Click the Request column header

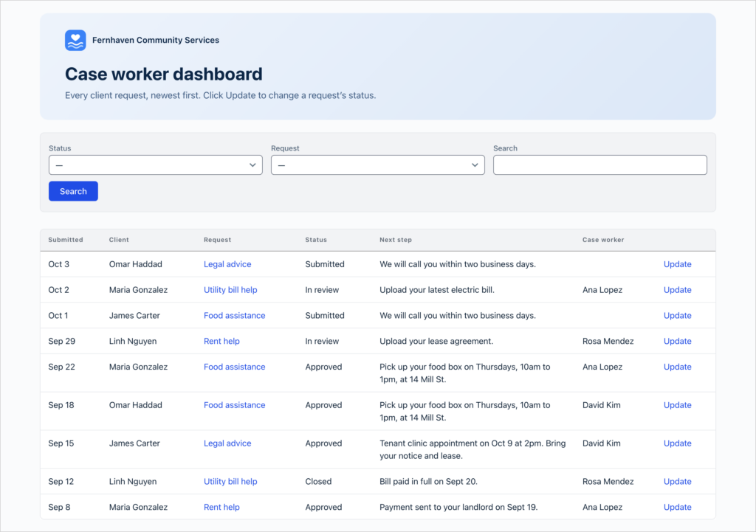click(217, 240)
